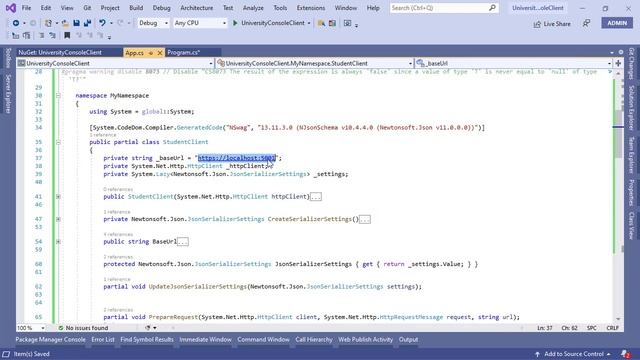Click the code cleanup brush icon
This screenshot has height=360, width=640.
148,328
